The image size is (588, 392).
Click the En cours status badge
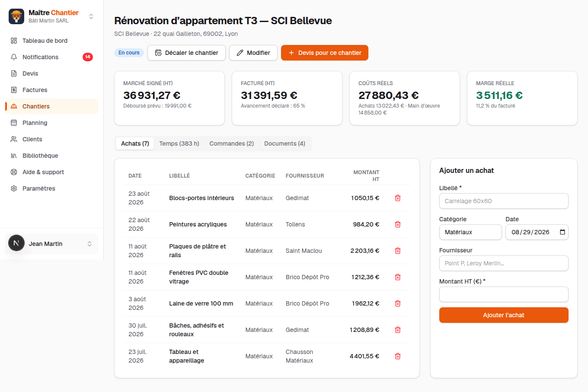(129, 53)
